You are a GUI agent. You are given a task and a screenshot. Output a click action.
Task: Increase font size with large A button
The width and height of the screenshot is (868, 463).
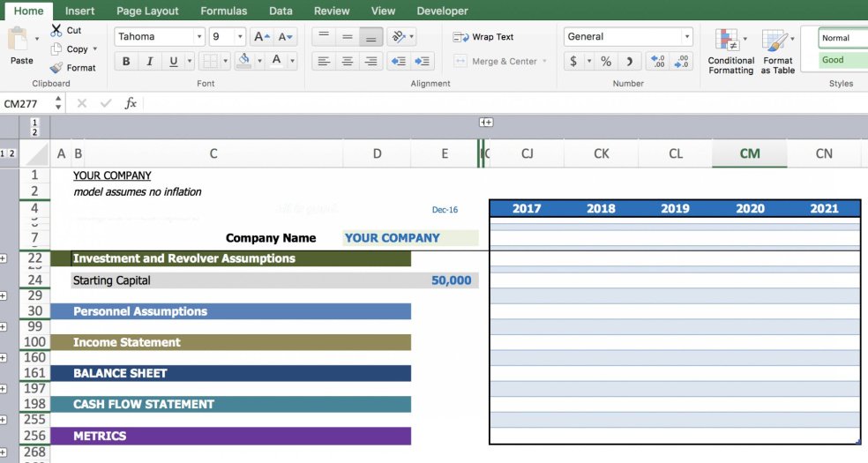click(261, 37)
